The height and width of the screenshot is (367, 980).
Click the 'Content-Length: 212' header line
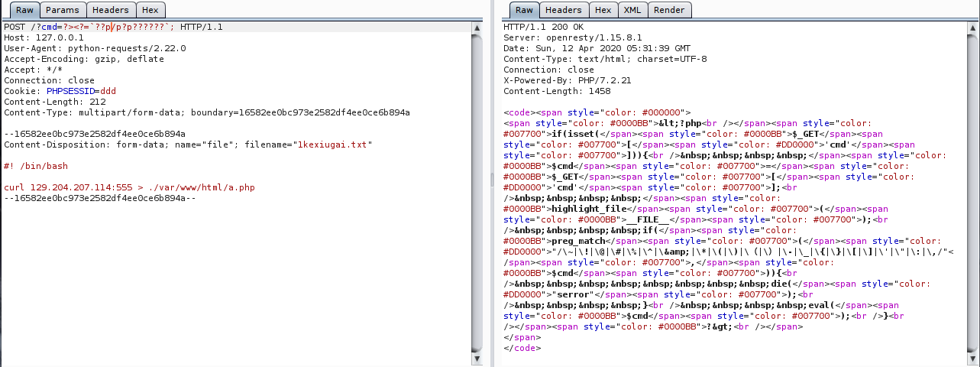tap(55, 102)
